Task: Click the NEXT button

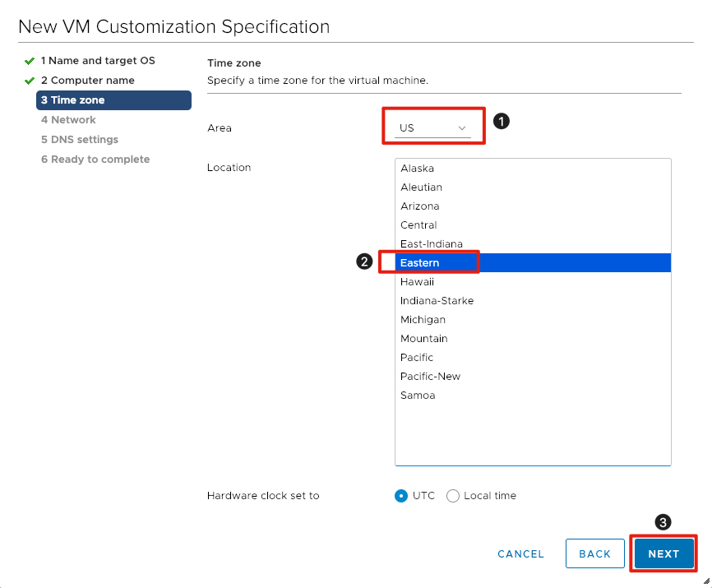Action: [x=663, y=553]
